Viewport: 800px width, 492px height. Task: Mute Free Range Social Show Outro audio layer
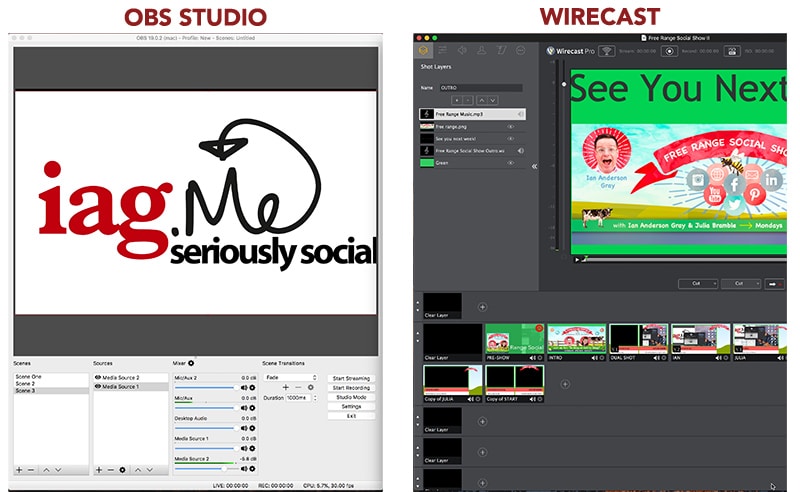[520, 151]
